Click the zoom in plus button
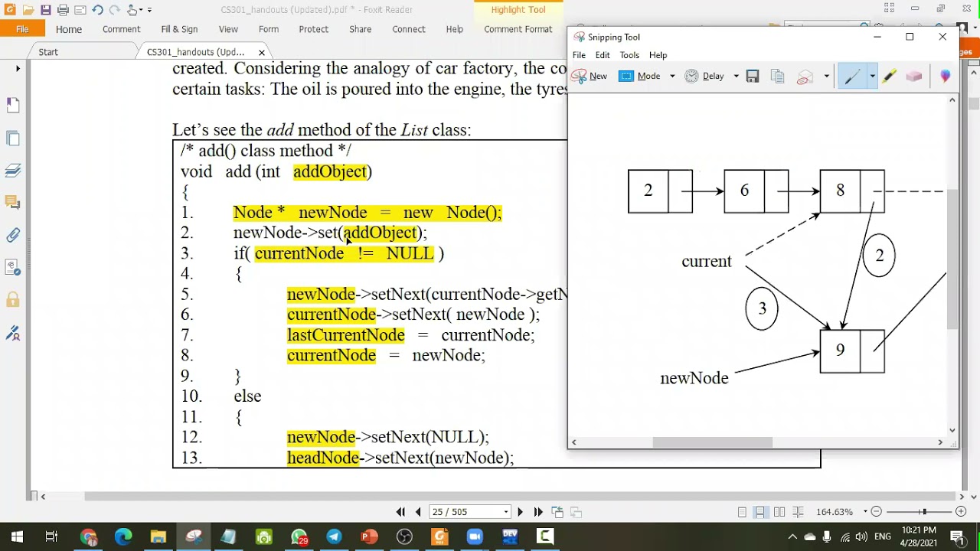 click(x=961, y=512)
